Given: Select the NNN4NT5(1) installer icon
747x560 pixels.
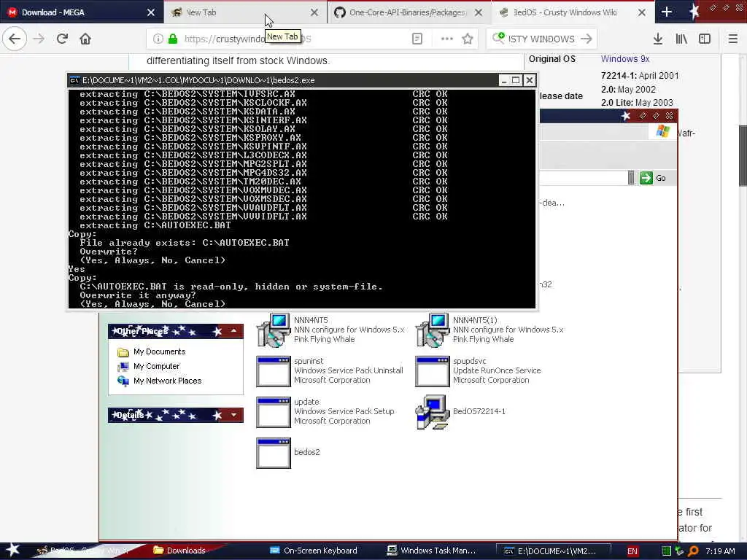Looking at the screenshot, I should coord(433,330).
